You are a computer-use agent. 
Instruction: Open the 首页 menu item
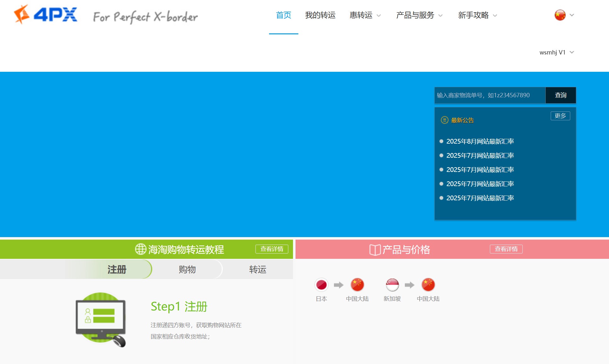pos(283,15)
